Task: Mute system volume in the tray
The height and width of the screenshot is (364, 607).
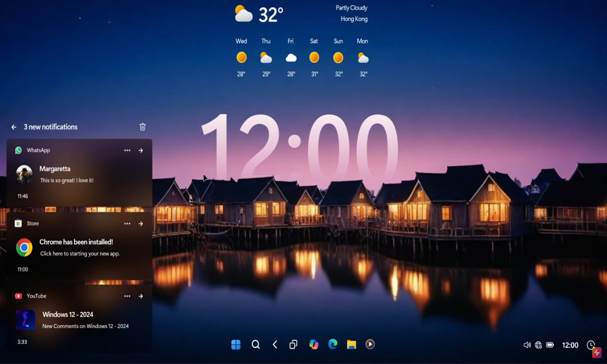Action: click(x=527, y=345)
